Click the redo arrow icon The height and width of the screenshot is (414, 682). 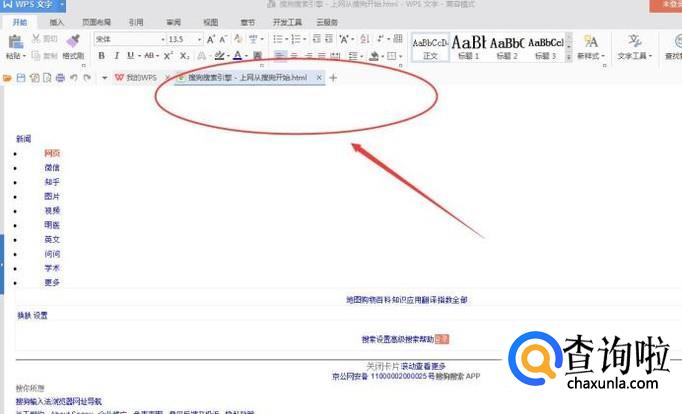[87, 78]
